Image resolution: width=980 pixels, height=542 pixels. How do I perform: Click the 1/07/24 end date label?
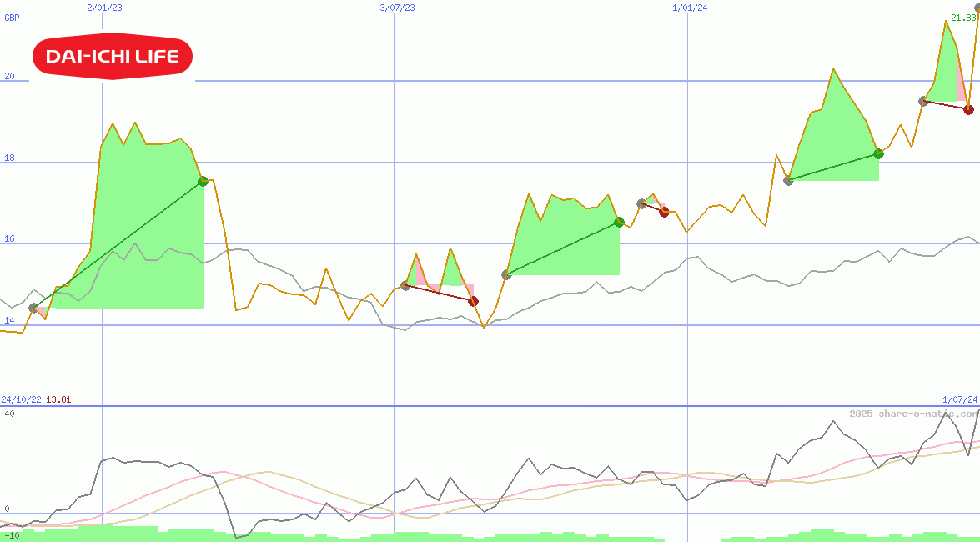(x=959, y=399)
